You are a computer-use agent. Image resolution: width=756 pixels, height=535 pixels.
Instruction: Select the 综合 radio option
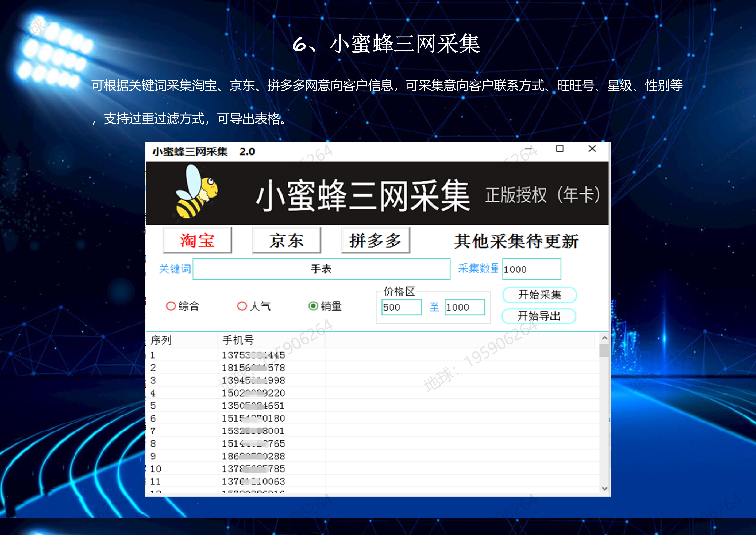[182, 306]
